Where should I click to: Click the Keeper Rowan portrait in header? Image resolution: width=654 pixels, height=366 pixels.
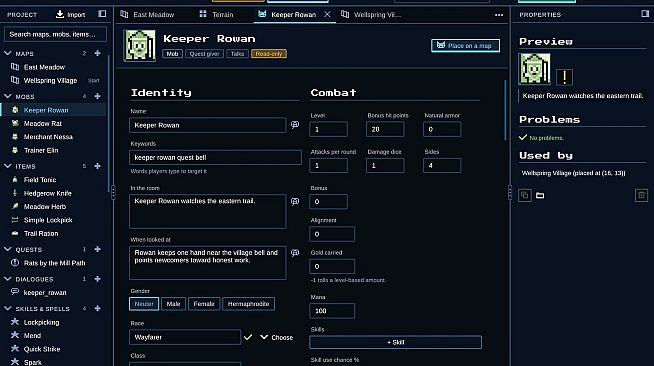click(x=140, y=45)
